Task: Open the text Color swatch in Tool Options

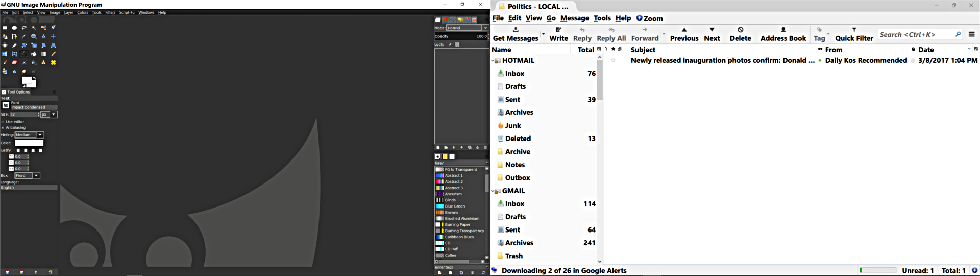Action: (29, 143)
